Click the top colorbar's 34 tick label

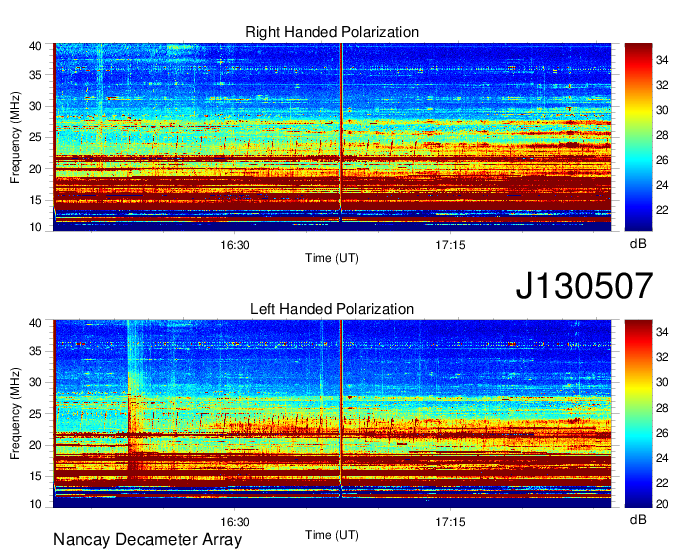coord(662,60)
